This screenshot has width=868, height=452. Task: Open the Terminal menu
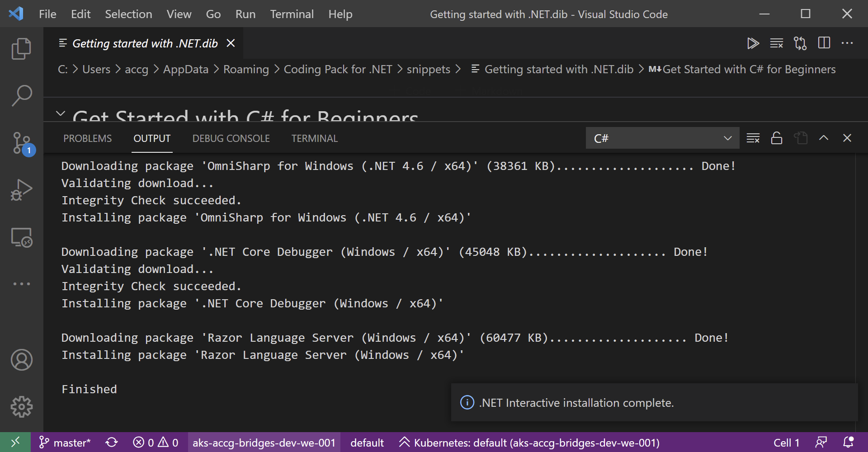coord(292,14)
